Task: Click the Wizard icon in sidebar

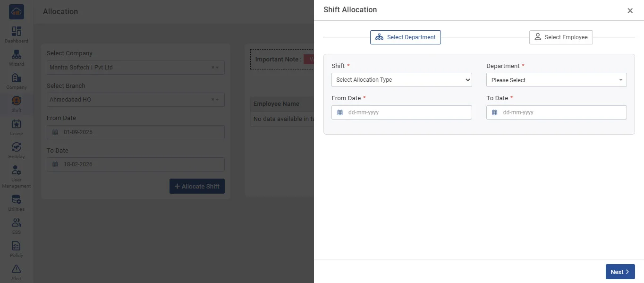Action: point(17,55)
